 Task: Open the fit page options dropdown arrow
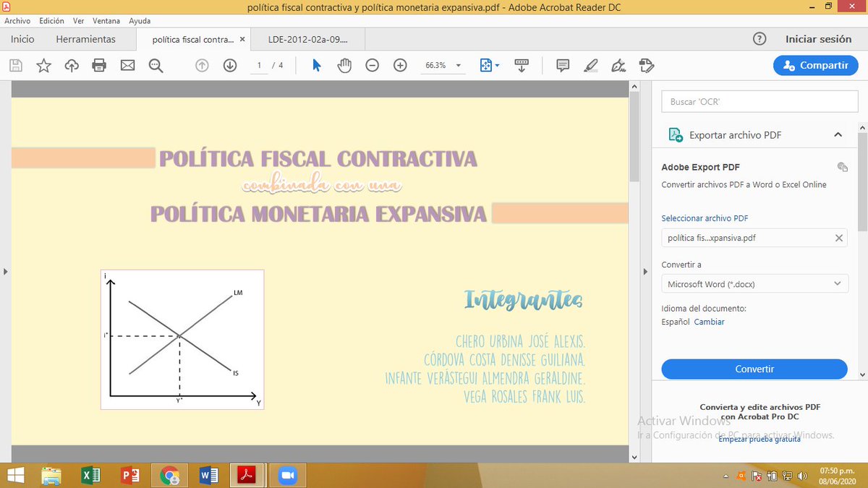497,66
